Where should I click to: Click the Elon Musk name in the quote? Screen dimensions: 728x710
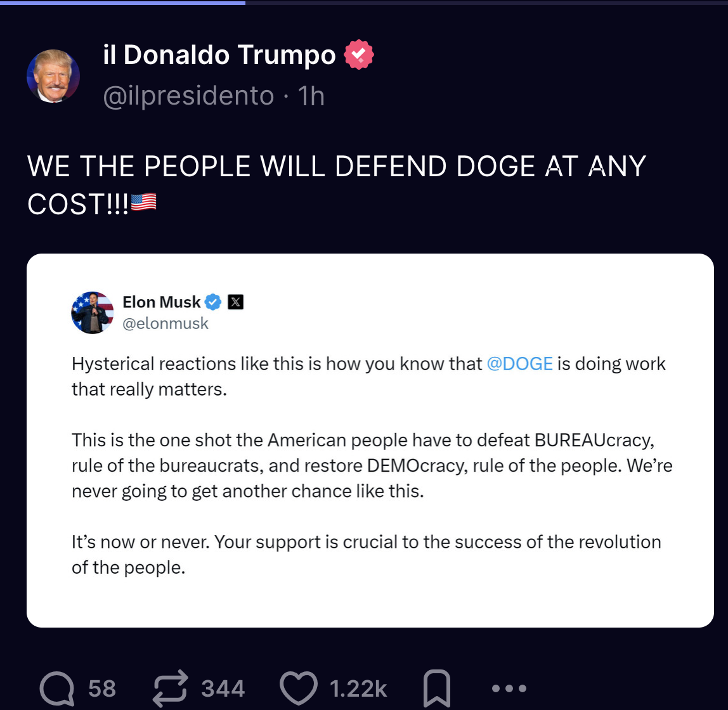pyautogui.click(x=161, y=302)
